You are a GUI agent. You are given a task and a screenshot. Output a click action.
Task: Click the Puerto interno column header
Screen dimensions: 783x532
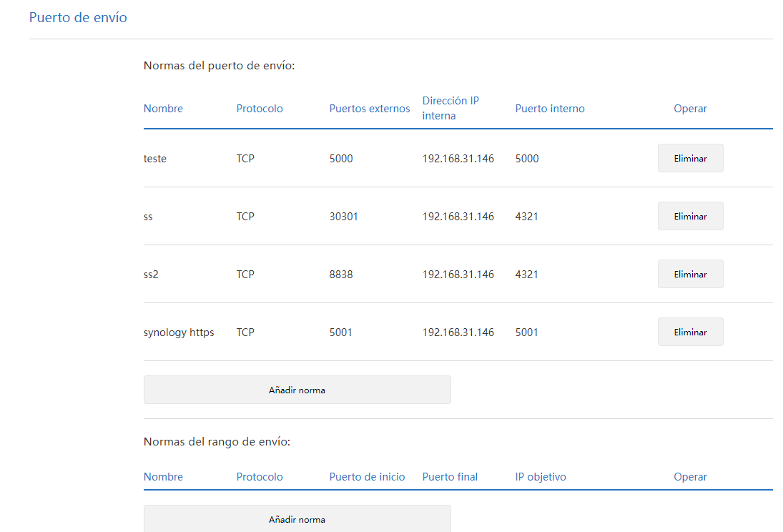tap(550, 109)
